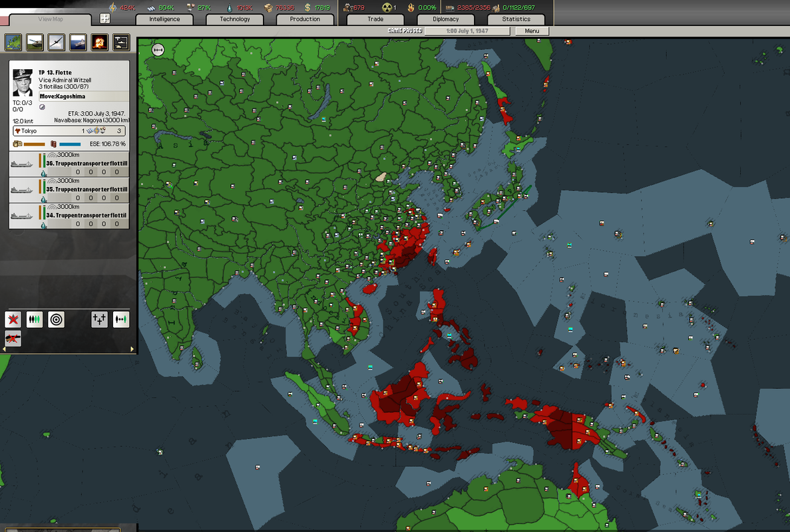The width and height of the screenshot is (790, 532).
Task: Click the fuel barrel icon beside blue bar
Action: click(x=53, y=144)
